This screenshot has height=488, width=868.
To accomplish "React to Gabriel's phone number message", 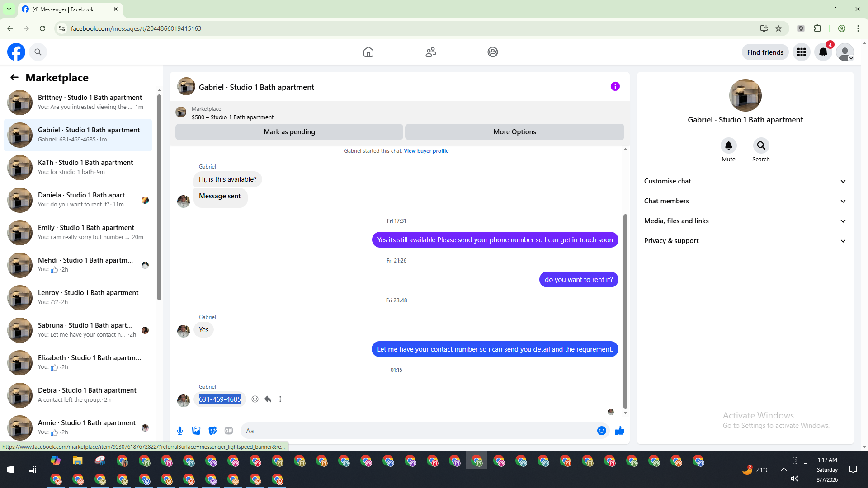I will pos(255,399).
